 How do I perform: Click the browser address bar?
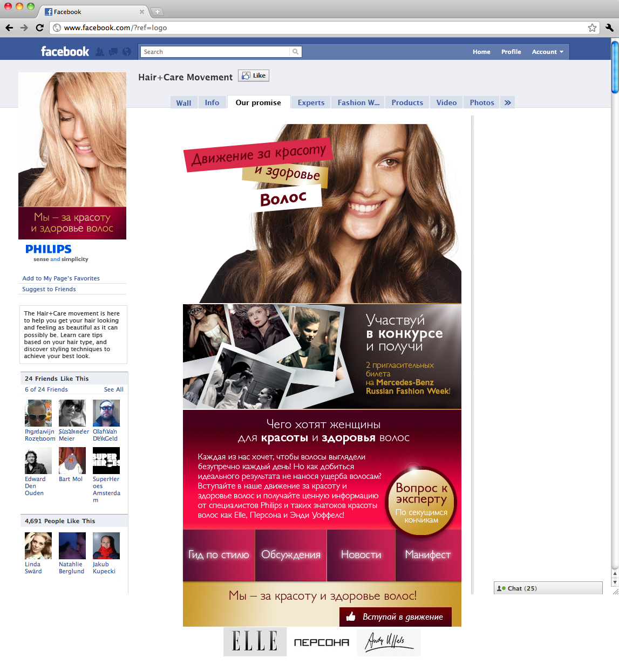coord(324,28)
